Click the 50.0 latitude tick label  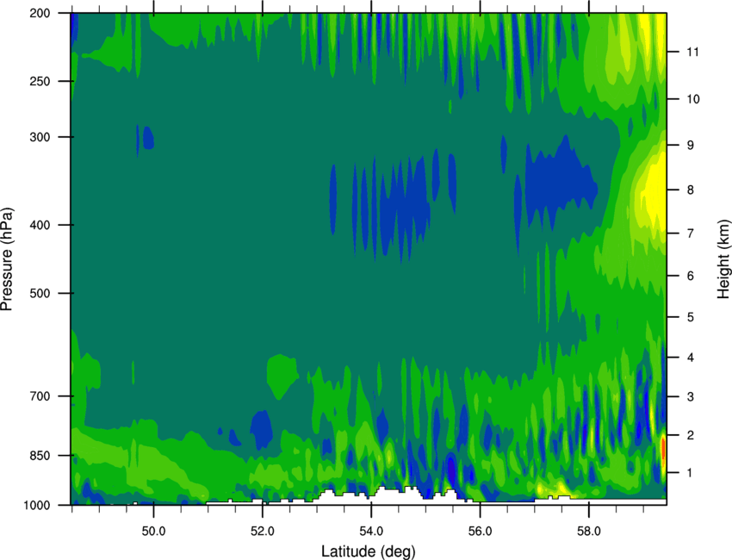coord(153,532)
